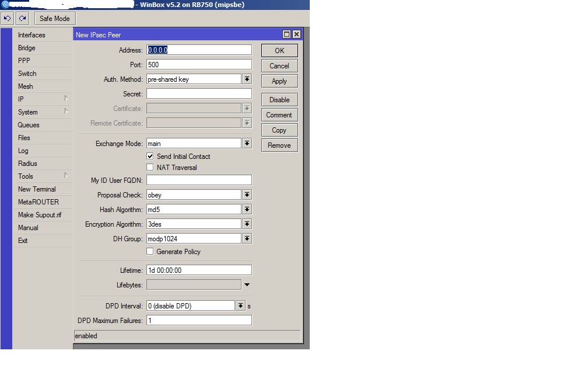Enable Generate Policy checkbox
This screenshot has width=588, height=368.
[150, 252]
